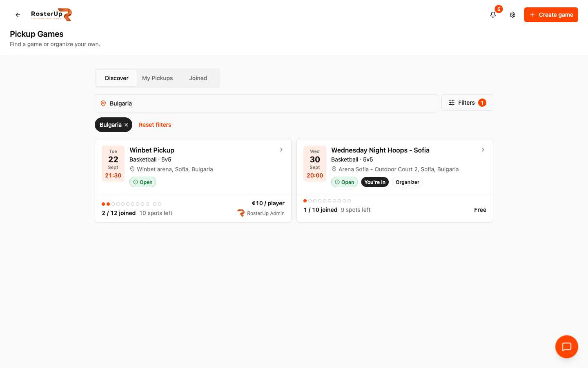This screenshot has height=368, width=588.
Task: Click the You're in badge
Action: point(375,182)
